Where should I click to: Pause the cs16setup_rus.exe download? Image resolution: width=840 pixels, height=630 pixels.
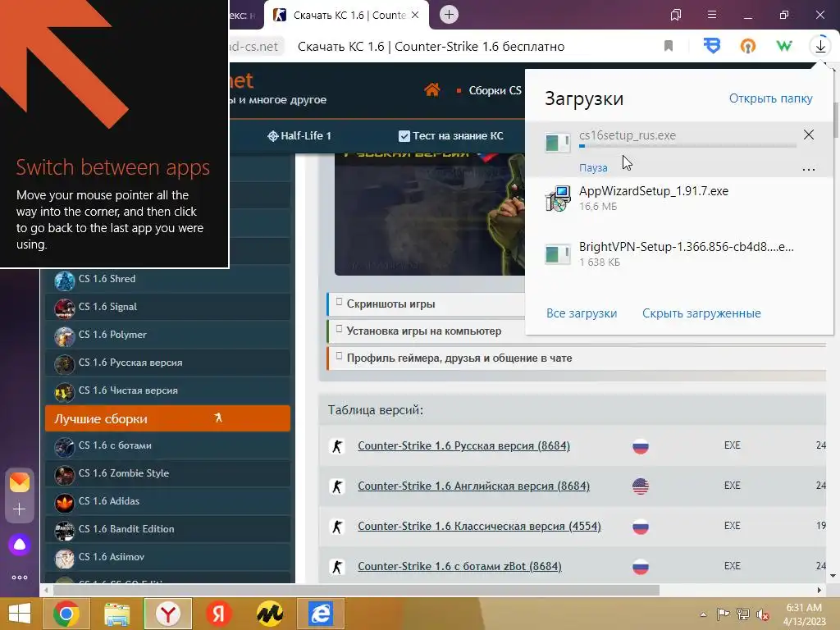[593, 167]
